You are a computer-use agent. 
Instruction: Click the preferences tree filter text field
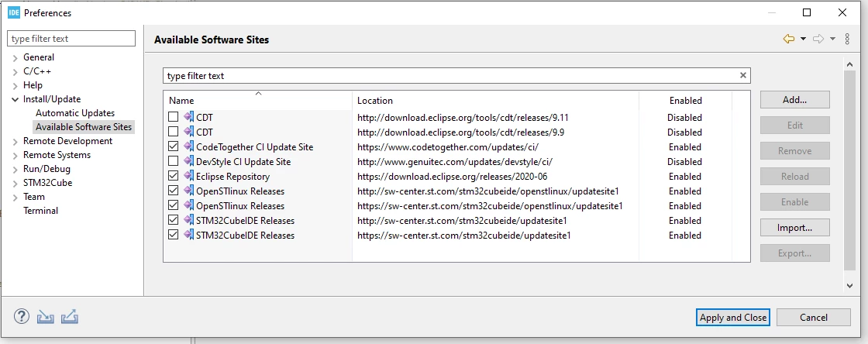pos(71,39)
